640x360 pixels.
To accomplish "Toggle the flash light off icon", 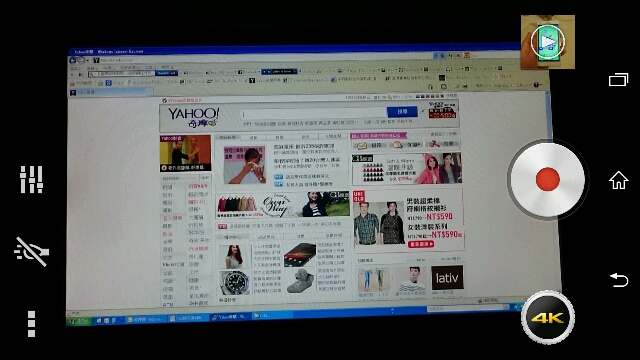I will (31, 251).
